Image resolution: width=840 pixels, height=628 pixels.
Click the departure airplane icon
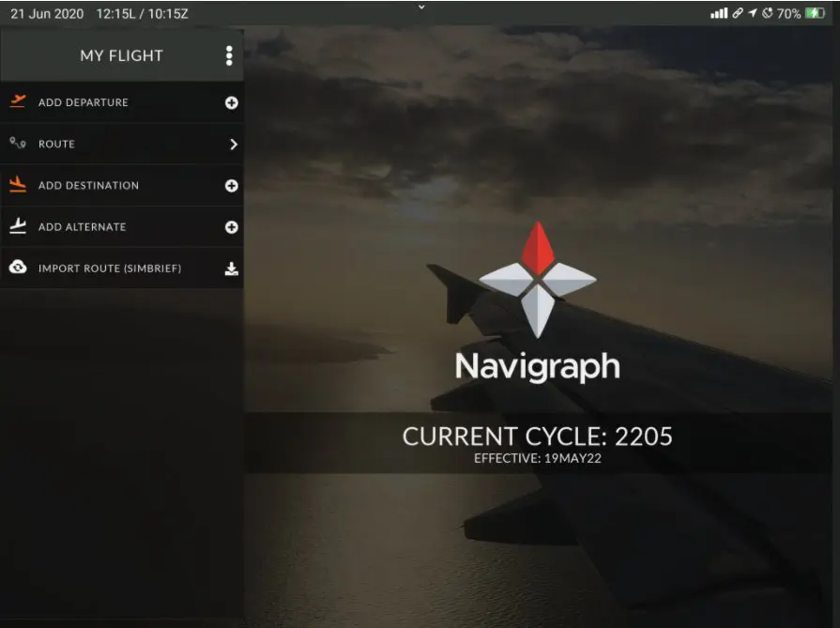[18, 100]
